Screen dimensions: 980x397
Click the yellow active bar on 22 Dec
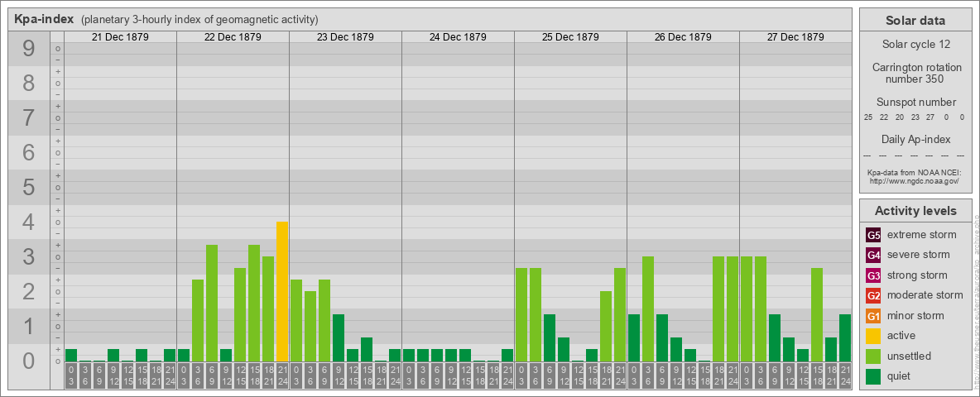tap(282, 291)
